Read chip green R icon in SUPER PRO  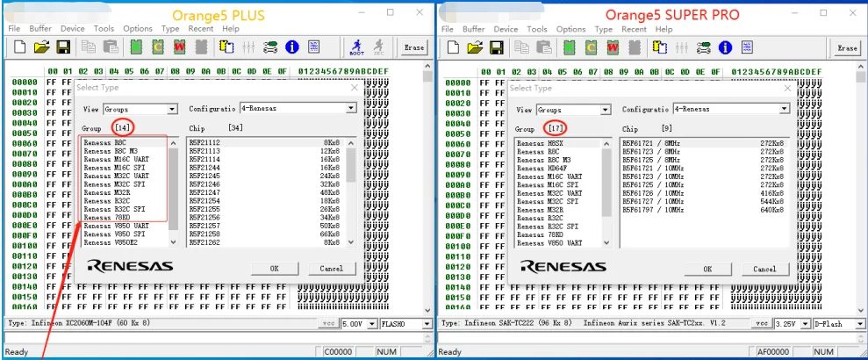click(x=569, y=47)
